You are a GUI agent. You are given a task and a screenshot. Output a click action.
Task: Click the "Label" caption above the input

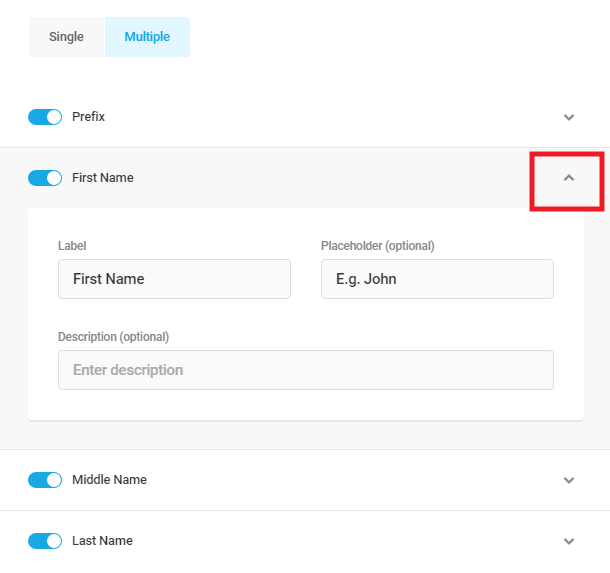(72, 246)
